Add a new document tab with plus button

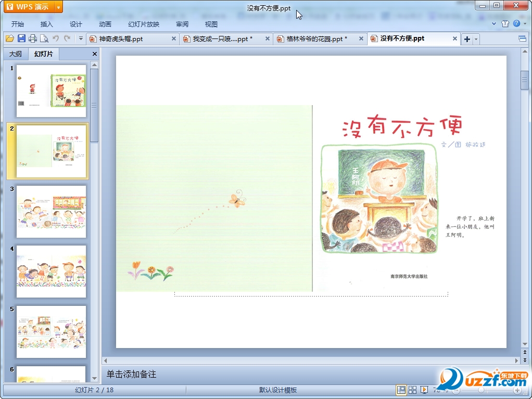pos(467,39)
